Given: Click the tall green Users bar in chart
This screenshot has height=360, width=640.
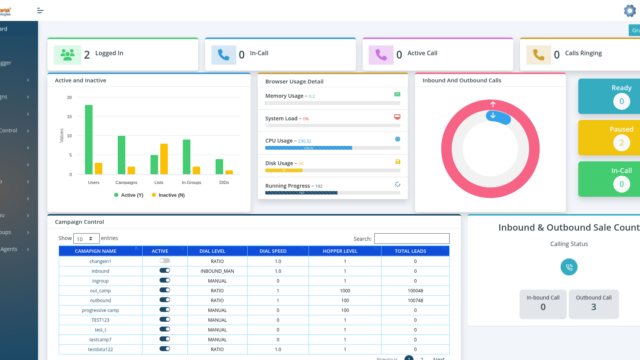Looking at the screenshot, I should click(x=89, y=140).
